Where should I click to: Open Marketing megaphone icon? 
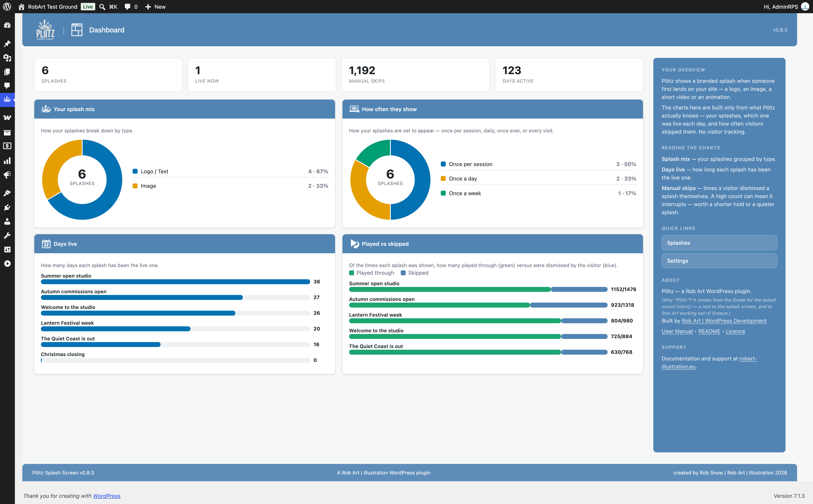click(x=7, y=175)
